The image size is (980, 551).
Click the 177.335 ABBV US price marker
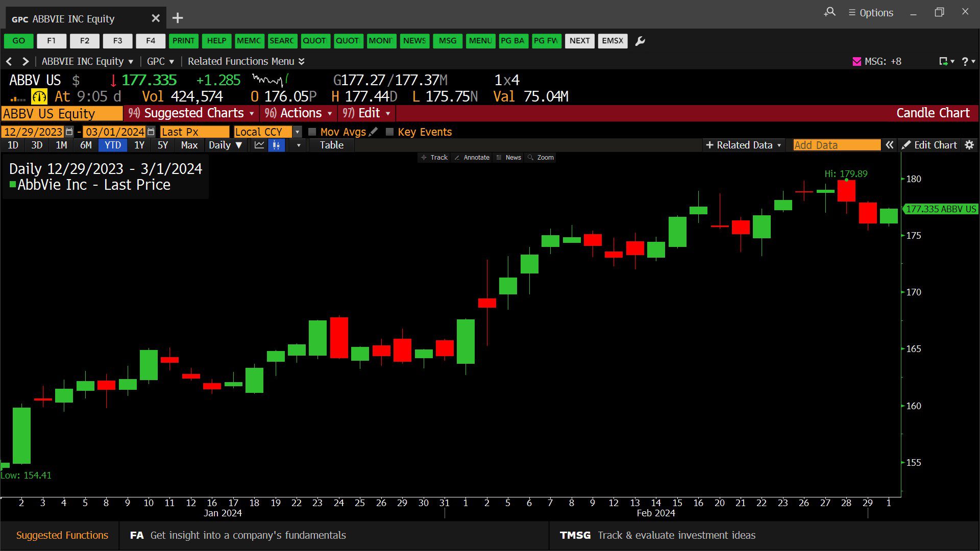click(x=940, y=209)
